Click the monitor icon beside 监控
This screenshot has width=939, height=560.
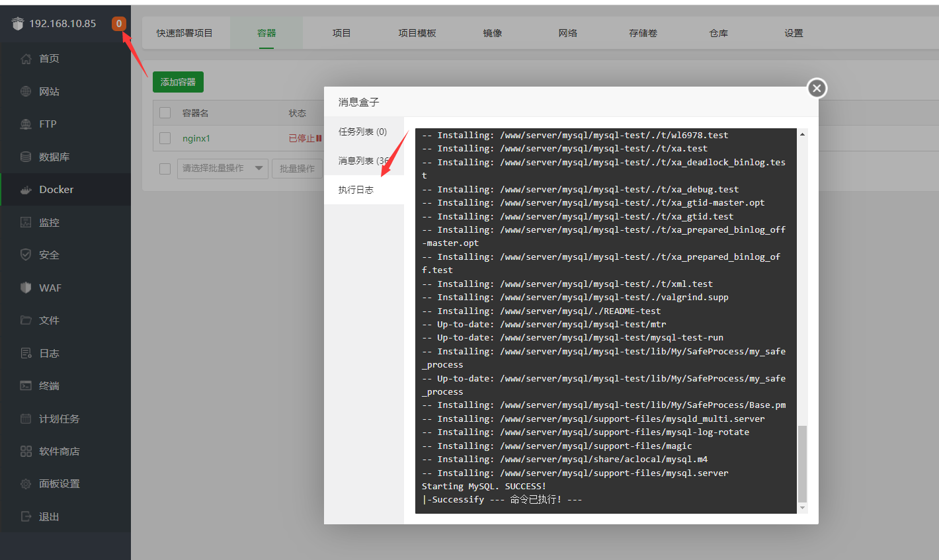coord(26,222)
